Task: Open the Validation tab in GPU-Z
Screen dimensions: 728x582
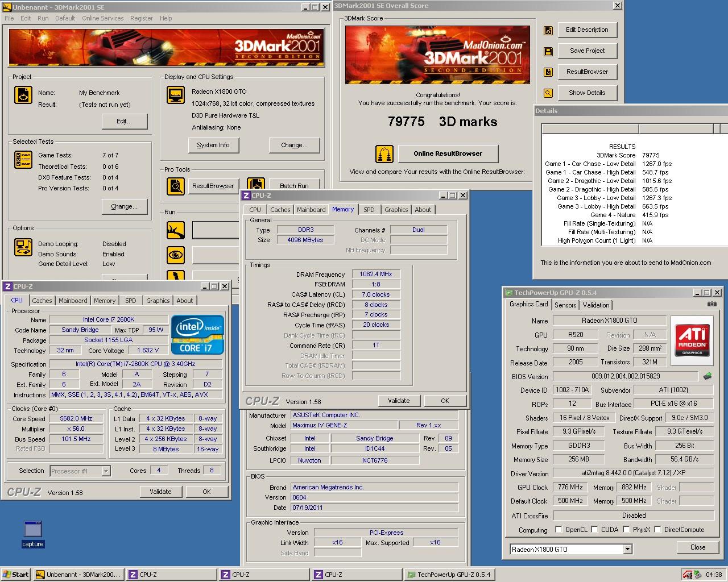Action: [x=596, y=305]
